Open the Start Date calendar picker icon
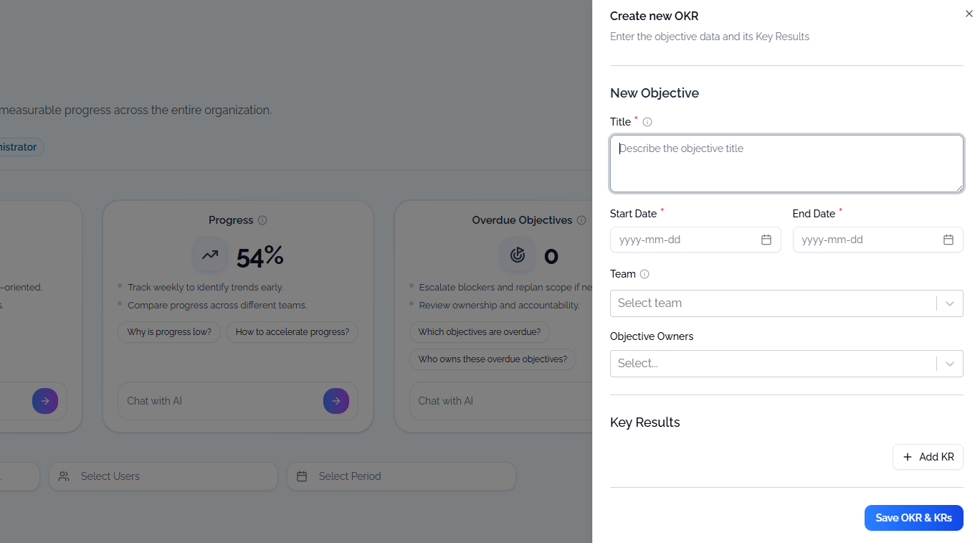 [766, 240]
